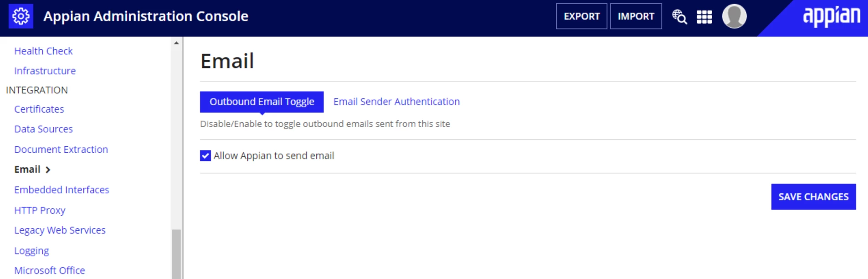Go to HTTP Proxy page
The height and width of the screenshot is (279, 868).
(40, 210)
